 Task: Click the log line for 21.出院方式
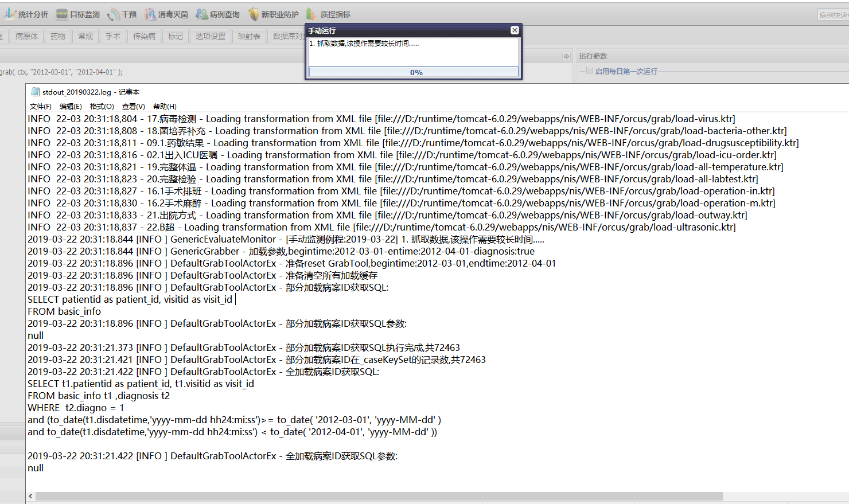tap(387, 215)
